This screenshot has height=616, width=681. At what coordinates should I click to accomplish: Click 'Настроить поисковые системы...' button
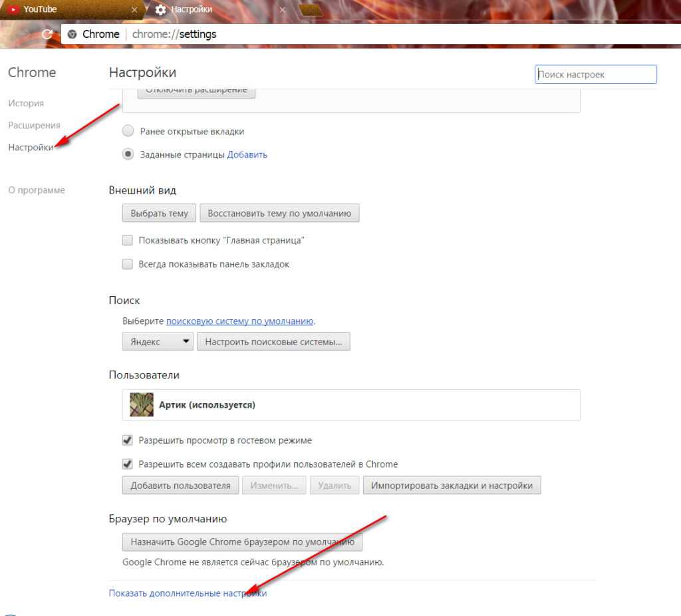coord(273,342)
